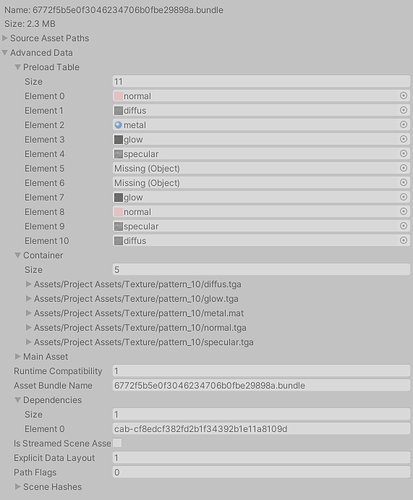This screenshot has height=500, width=413.
Task: Open object picker for Element 10 diffus
Action: (x=403, y=240)
